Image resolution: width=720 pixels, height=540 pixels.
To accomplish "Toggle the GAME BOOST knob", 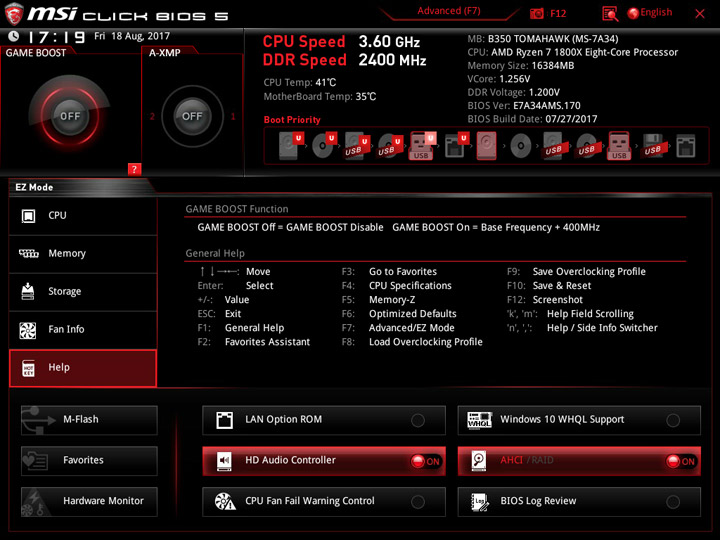I will tap(70, 116).
